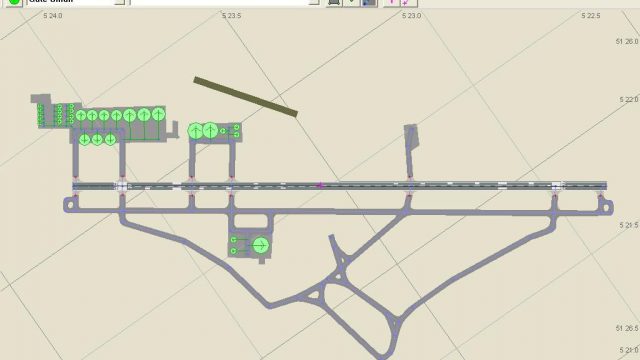640x360 pixels.
Task: Click the longitude label 5 23.0
Action: click(411, 16)
